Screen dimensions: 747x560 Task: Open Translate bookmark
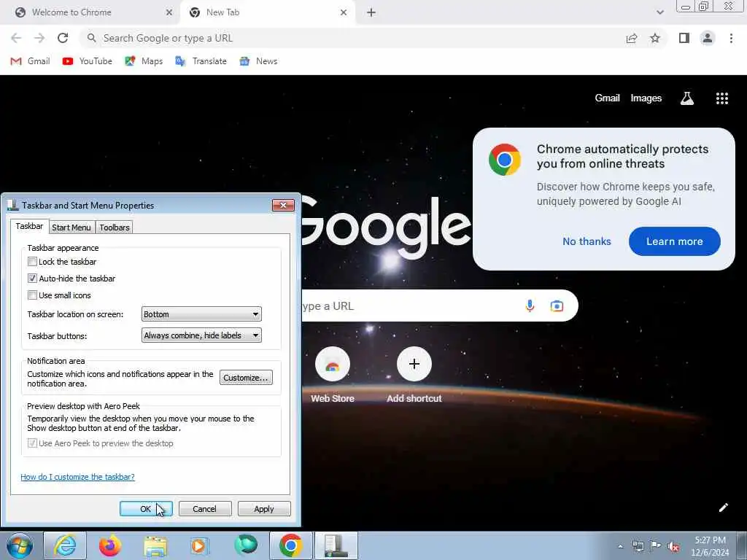click(201, 61)
